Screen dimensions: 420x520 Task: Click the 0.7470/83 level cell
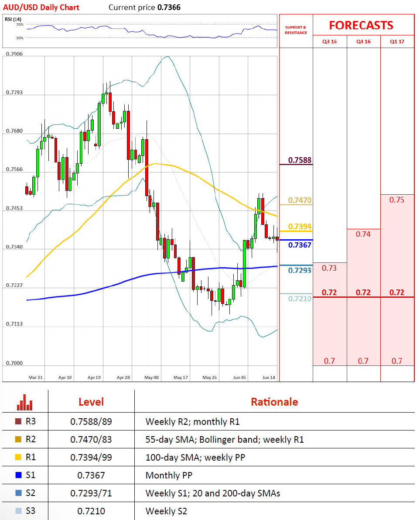pyautogui.click(x=91, y=439)
